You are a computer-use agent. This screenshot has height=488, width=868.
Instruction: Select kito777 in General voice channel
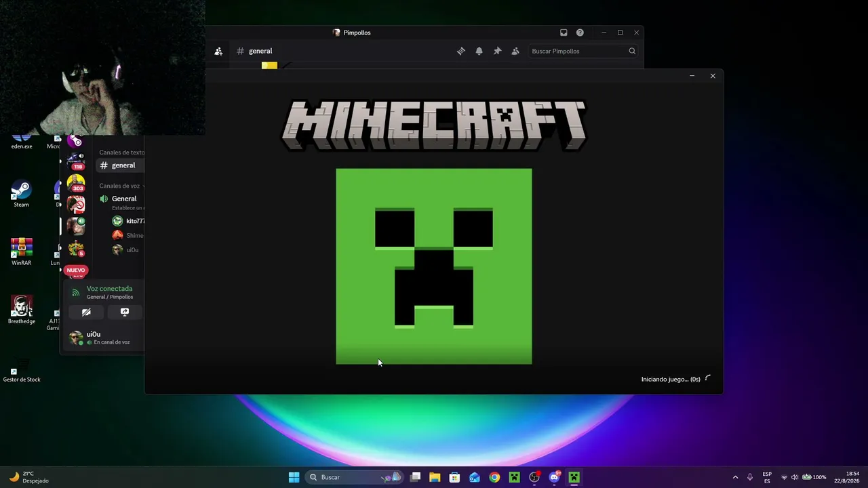coord(128,221)
